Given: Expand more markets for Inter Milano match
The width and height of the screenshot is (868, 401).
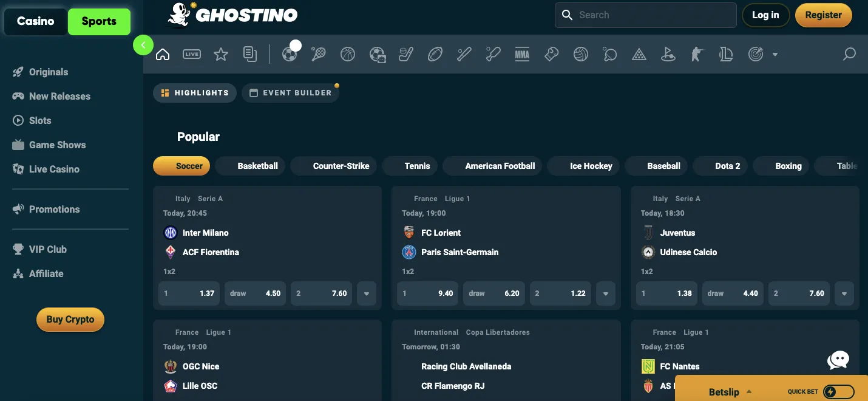Looking at the screenshot, I should (367, 293).
